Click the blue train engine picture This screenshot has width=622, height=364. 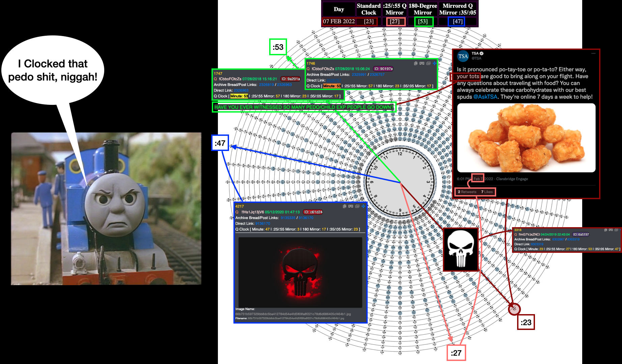(x=106, y=209)
